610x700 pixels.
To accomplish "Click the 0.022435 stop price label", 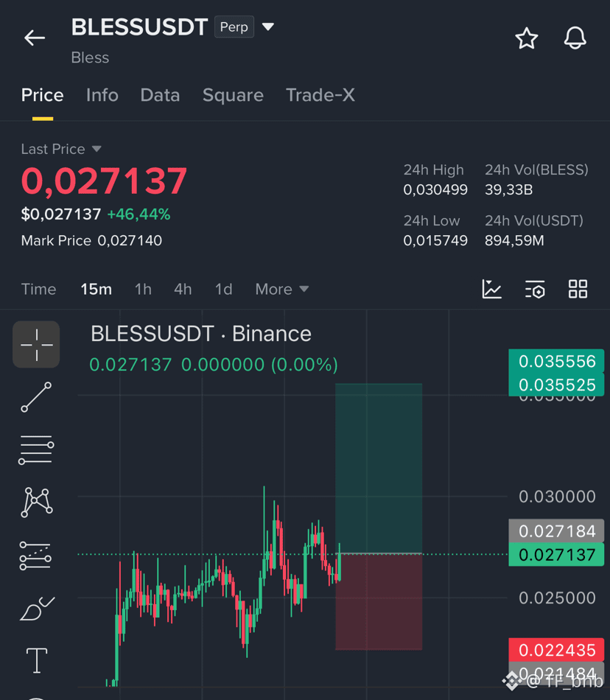I will click(x=556, y=650).
